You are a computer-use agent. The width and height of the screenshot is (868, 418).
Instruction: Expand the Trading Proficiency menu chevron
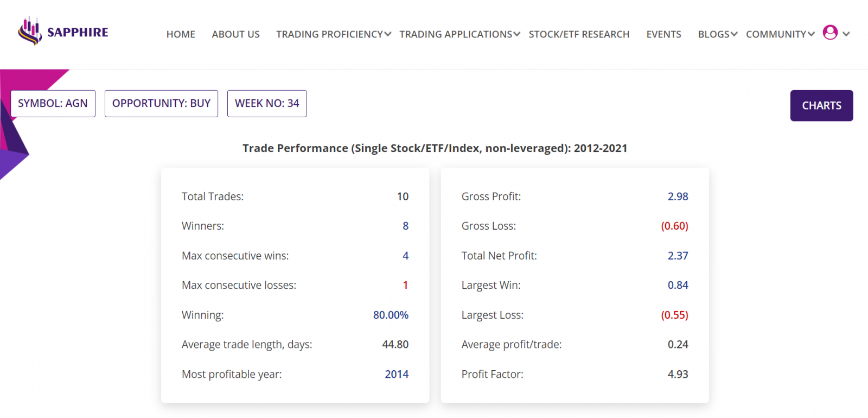click(388, 34)
